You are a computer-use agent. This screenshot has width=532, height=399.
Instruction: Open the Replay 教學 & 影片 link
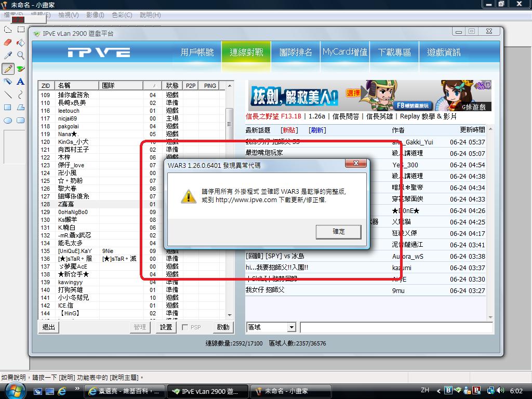pos(428,116)
